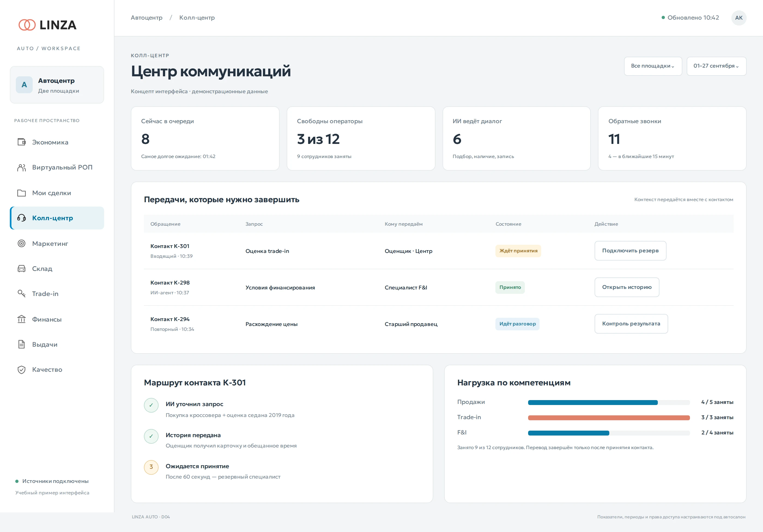Select Мои сделки in sidebar
Image resolution: width=763 pixels, height=532 pixels.
pos(57,193)
